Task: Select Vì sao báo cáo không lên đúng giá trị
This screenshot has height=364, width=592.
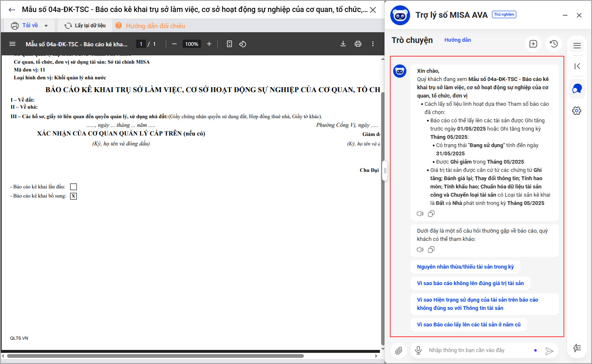Action: tap(470, 283)
